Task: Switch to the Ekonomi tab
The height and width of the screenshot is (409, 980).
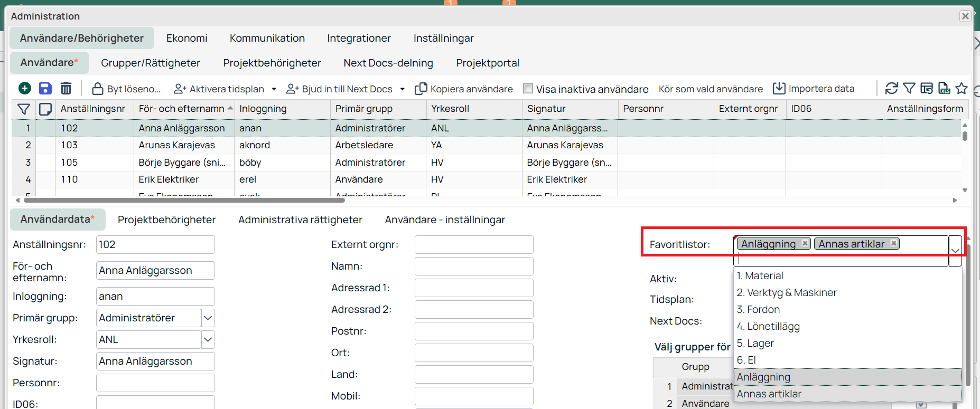Action: click(186, 38)
